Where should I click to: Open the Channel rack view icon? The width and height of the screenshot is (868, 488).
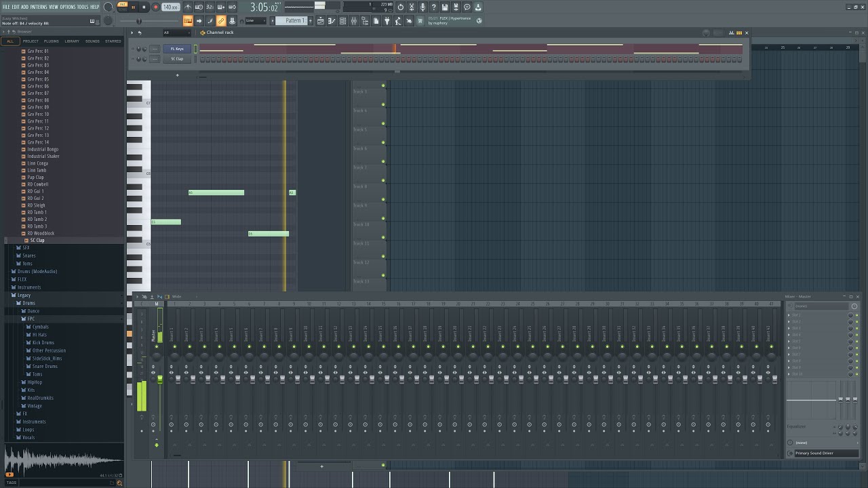(342, 21)
